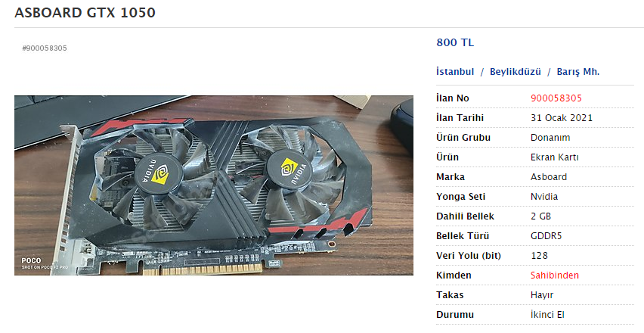Click the Hayır trade value
This screenshot has width=644, height=333.
click(542, 295)
